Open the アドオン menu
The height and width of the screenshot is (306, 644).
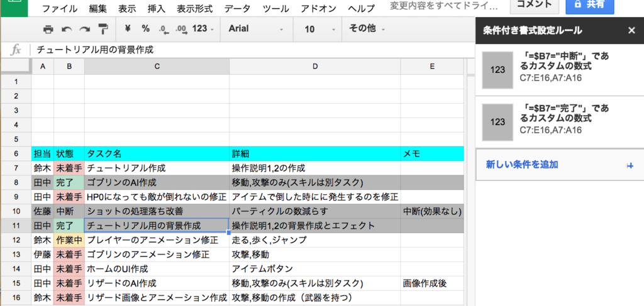tap(318, 8)
